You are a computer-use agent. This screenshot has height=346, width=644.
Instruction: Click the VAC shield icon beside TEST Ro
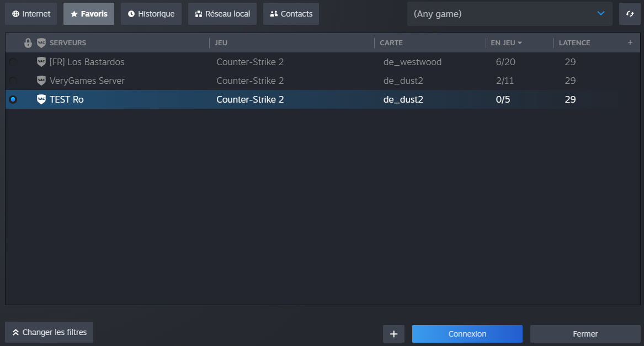[x=41, y=99]
